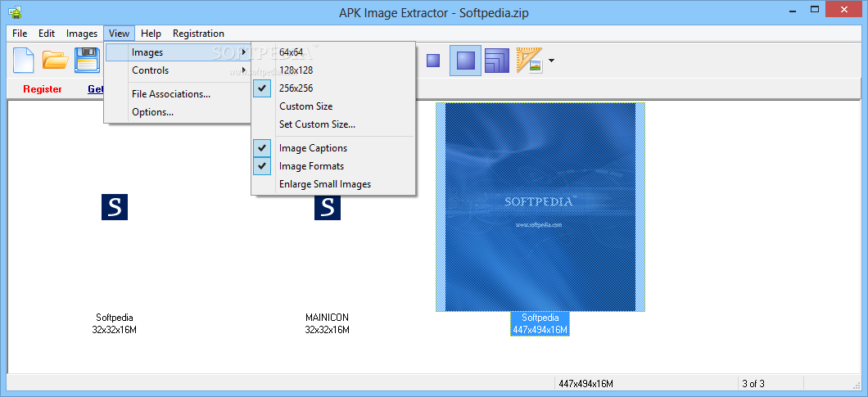
Task: Select the small square thumbnail size icon
Action: coord(433,61)
